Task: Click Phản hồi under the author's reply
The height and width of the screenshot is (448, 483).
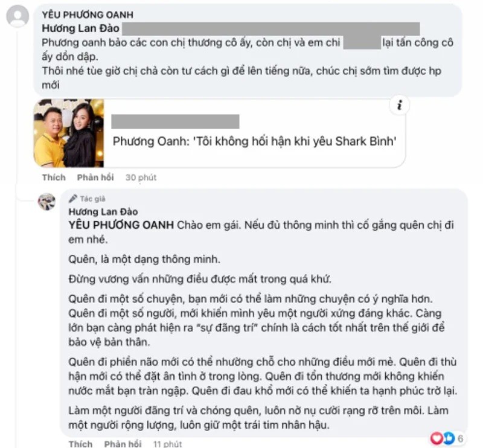Action: pyautogui.click(x=123, y=444)
